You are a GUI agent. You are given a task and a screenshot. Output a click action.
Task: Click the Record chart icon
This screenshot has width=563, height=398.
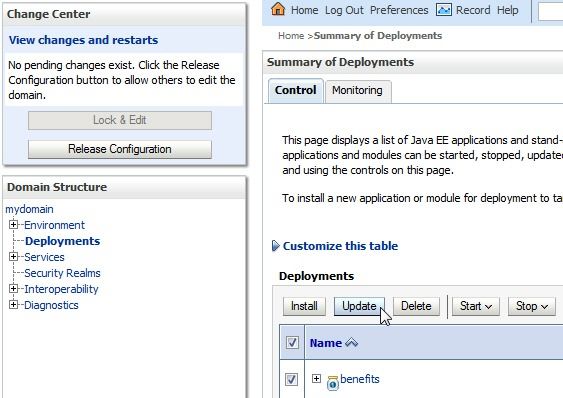444,10
